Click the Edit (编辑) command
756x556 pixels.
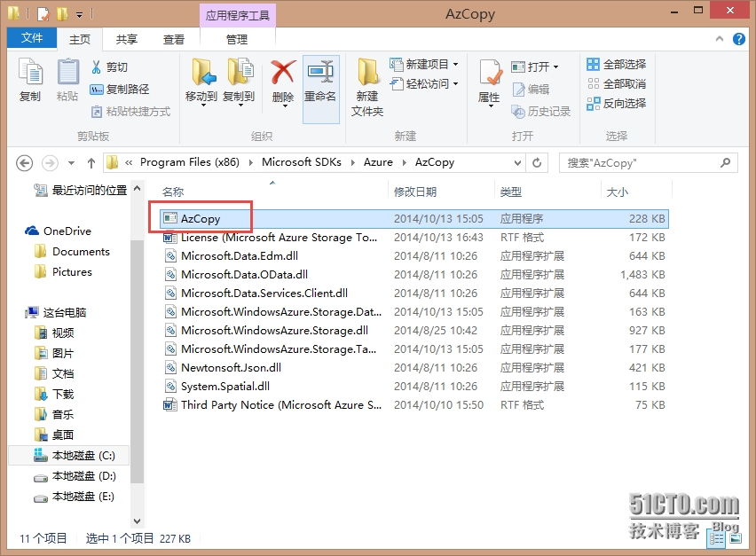point(531,90)
